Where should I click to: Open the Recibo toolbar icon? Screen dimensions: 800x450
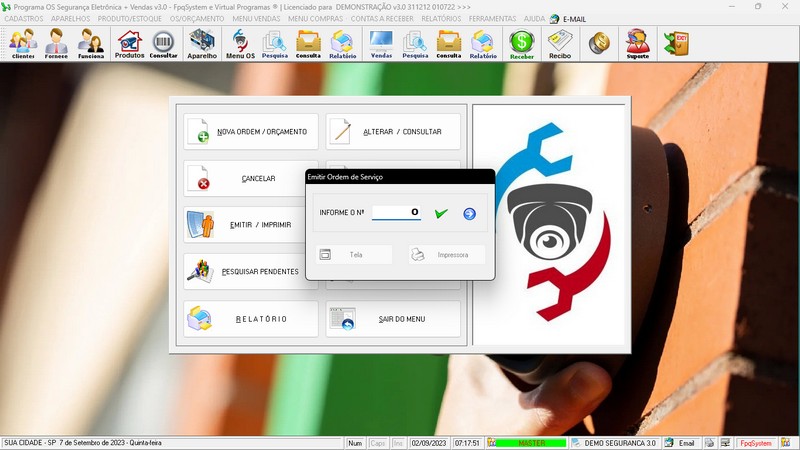560,44
